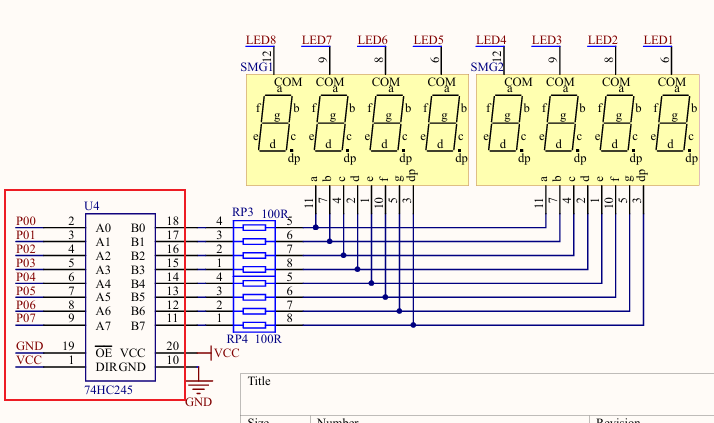Click pin number 10 on U4's GND
This screenshot has width=714, height=423.
[x=173, y=360]
